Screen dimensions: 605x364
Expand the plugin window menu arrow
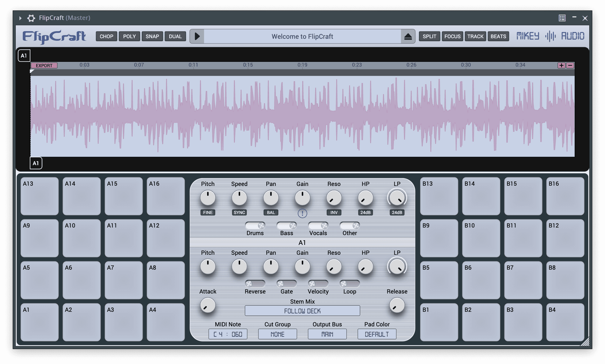[x=20, y=18]
